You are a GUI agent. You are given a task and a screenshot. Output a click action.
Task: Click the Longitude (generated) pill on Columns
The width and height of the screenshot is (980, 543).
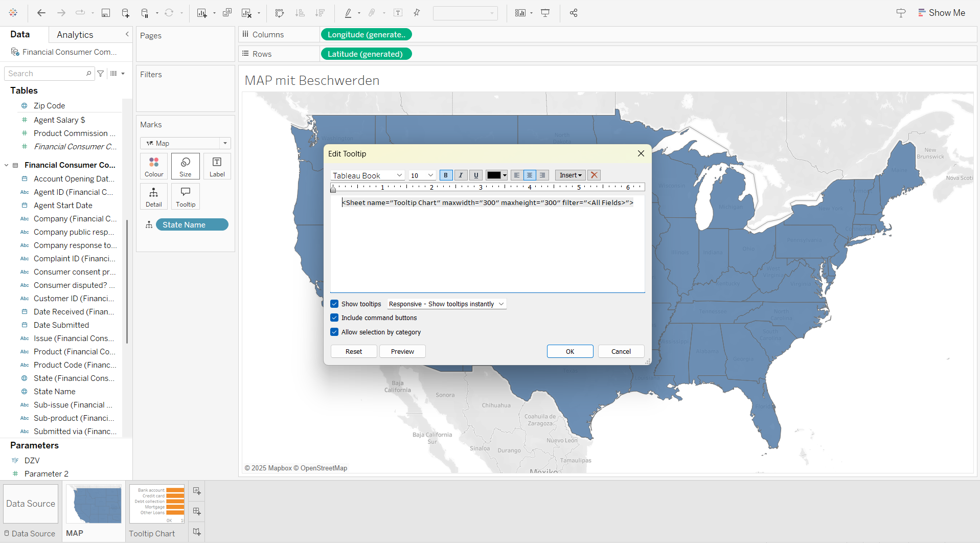click(366, 34)
